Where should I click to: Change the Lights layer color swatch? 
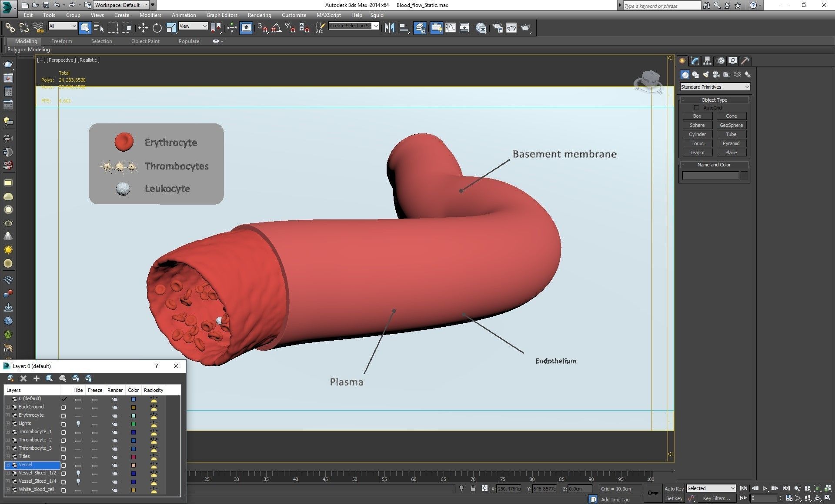pos(134,424)
